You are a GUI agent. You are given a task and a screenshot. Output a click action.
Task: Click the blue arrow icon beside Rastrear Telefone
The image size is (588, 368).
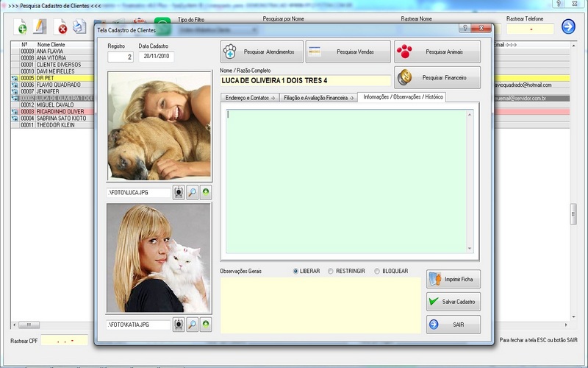568,26
